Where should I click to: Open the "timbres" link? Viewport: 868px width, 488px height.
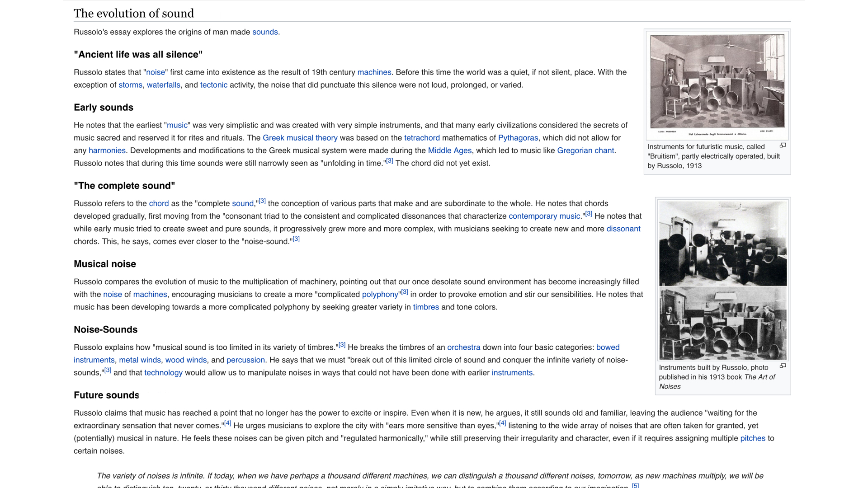[x=425, y=307]
